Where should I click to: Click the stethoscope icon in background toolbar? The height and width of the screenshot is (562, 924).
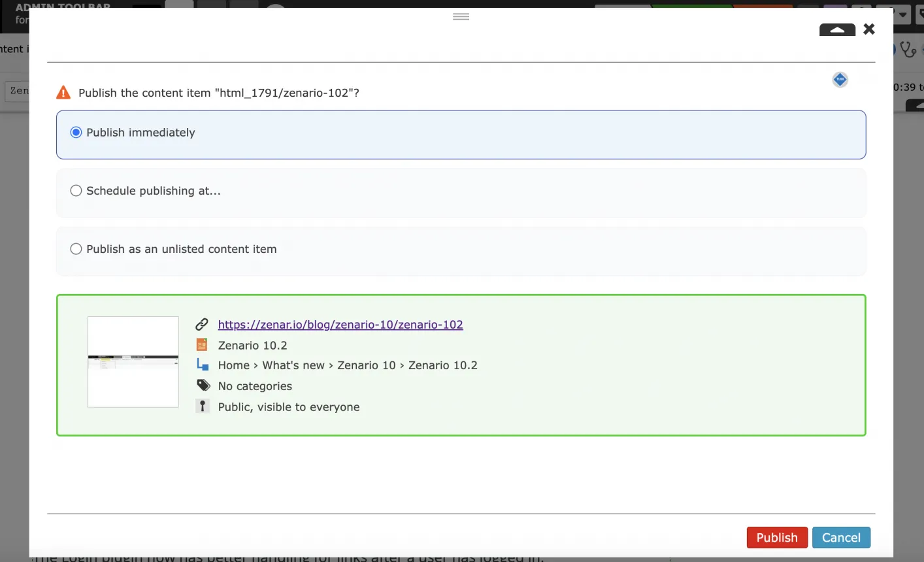click(908, 49)
